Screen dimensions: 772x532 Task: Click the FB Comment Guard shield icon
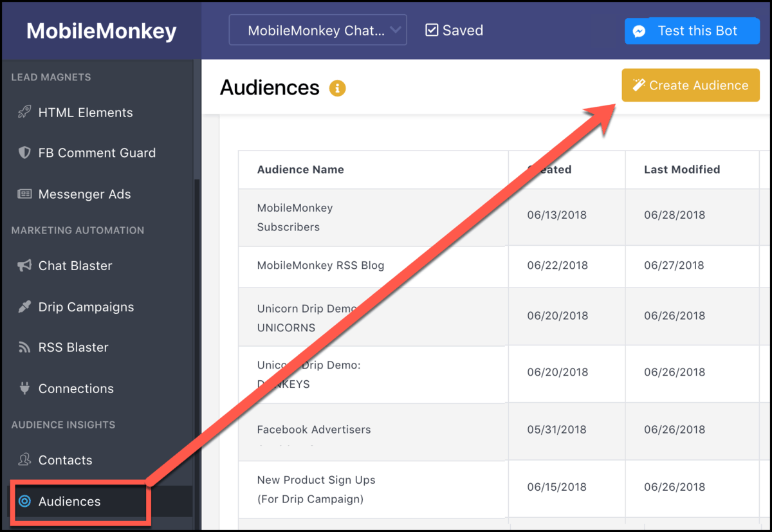(x=24, y=153)
